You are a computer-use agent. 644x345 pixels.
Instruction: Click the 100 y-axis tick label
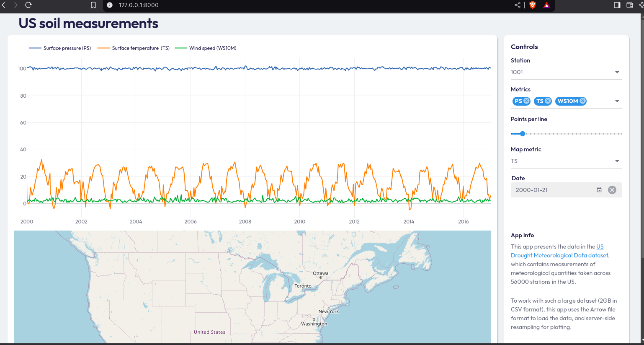(x=22, y=68)
